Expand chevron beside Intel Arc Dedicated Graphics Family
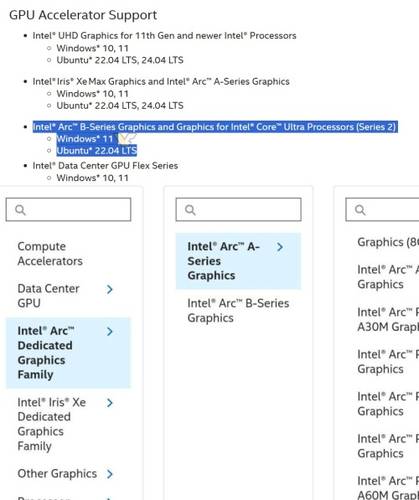The height and width of the screenshot is (500, 419). (110, 332)
